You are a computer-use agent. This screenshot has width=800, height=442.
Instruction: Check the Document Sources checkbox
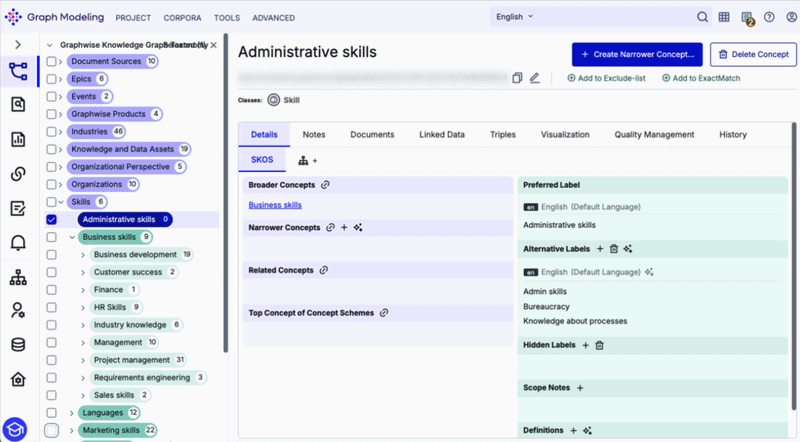pyautogui.click(x=52, y=61)
